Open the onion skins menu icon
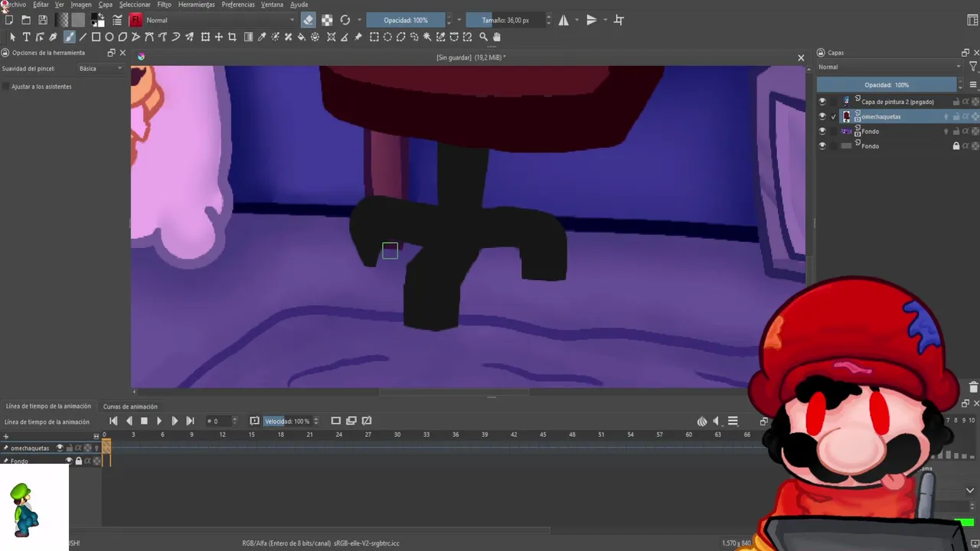The height and width of the screenshot is (551, 980). (x=702, y=421)
